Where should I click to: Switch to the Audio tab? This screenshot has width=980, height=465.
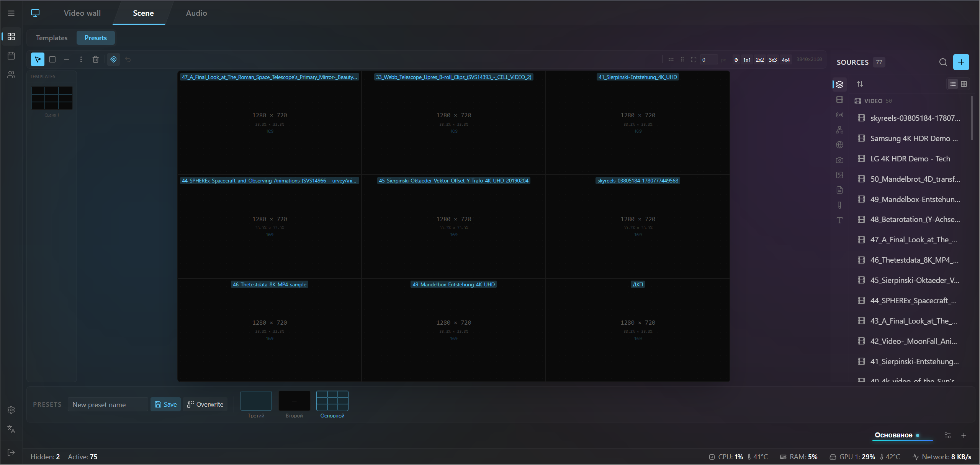196,13
